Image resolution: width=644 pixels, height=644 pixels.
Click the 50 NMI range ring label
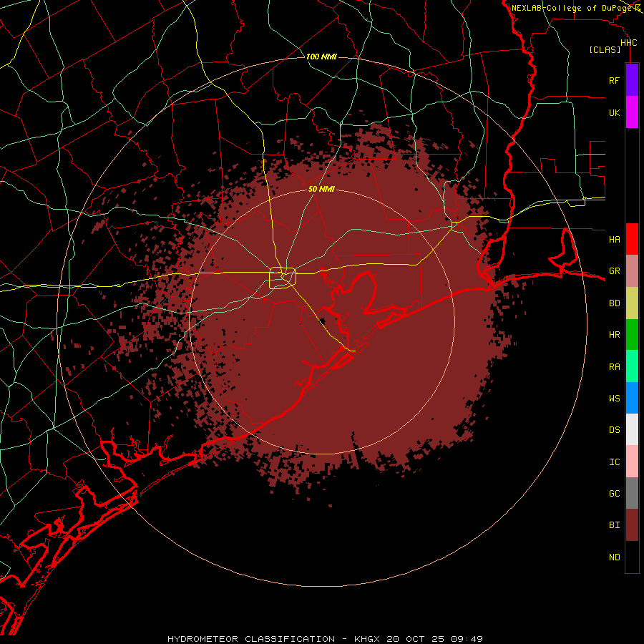(321, 190)
